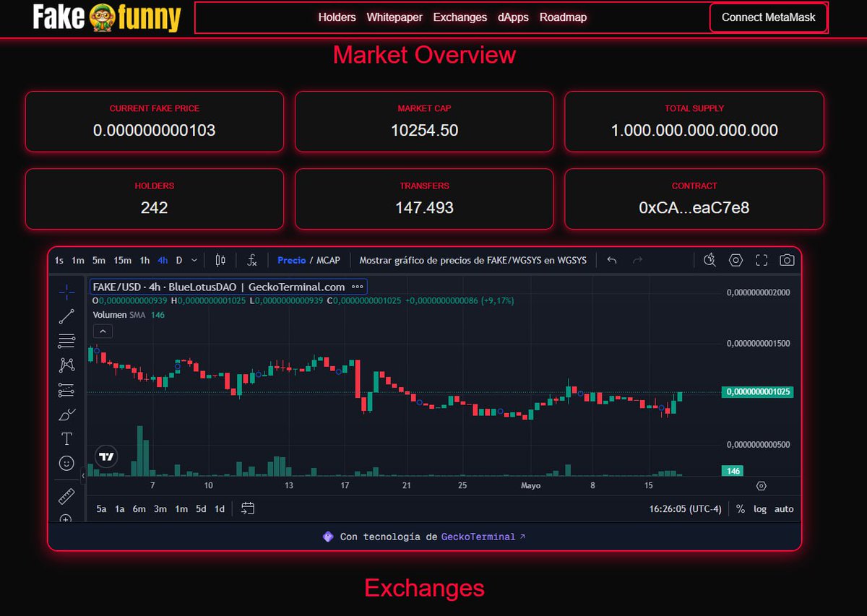Select the 15m timeframe
The width and height of the screenshot is (867, 616).
(x=123, y=260)
